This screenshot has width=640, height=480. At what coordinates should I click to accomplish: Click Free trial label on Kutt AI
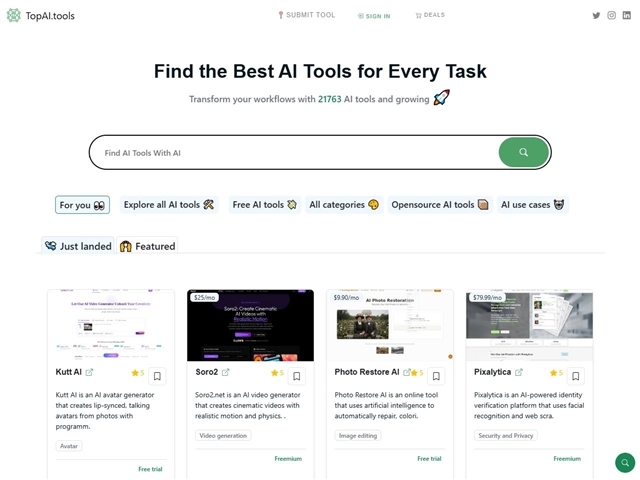point(150,469)
